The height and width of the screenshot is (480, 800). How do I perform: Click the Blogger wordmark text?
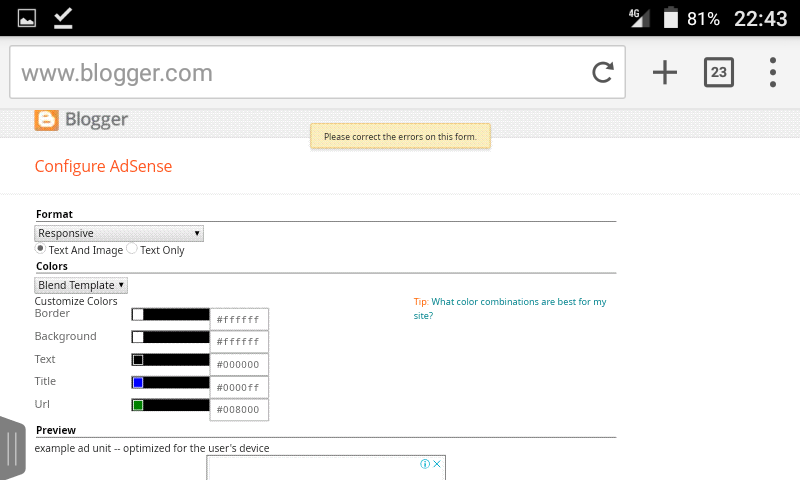pyautogui.click(x=96, y=119)
